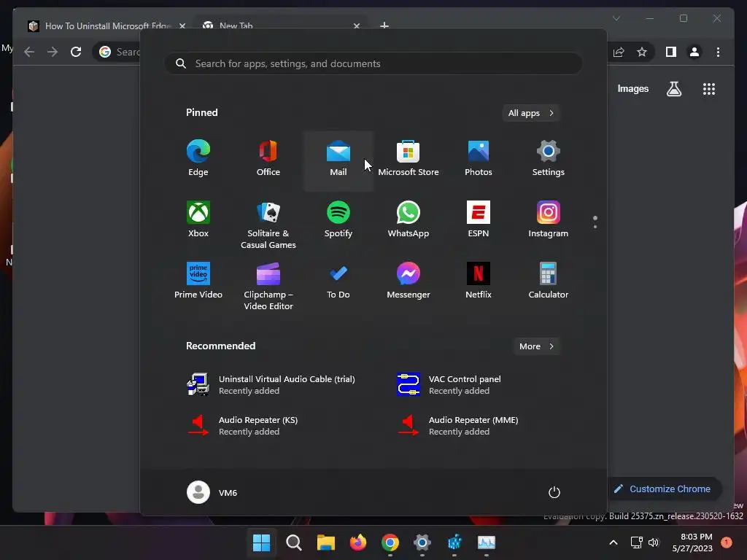Switch to the New Tab tab in Chrome

pos(281,26)
